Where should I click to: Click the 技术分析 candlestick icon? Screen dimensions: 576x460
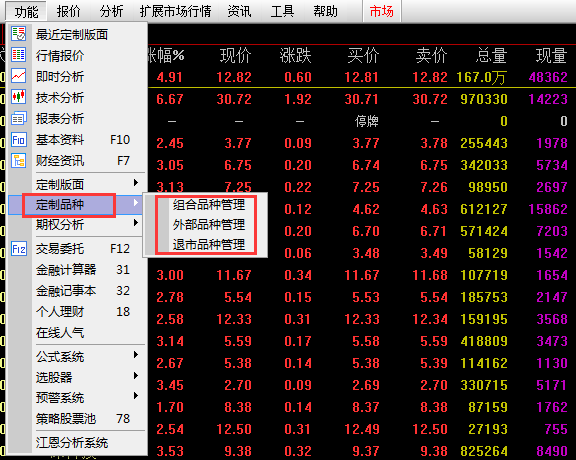coord(18,97)
